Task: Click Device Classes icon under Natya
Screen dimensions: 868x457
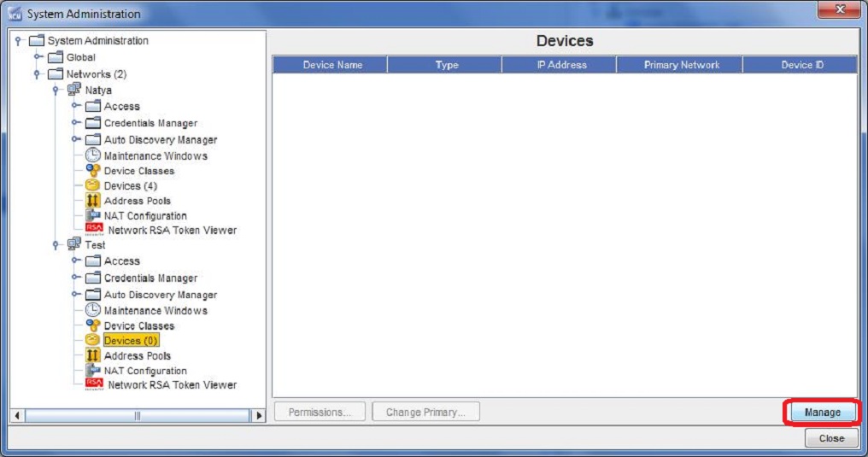Action: click(93, 171)
